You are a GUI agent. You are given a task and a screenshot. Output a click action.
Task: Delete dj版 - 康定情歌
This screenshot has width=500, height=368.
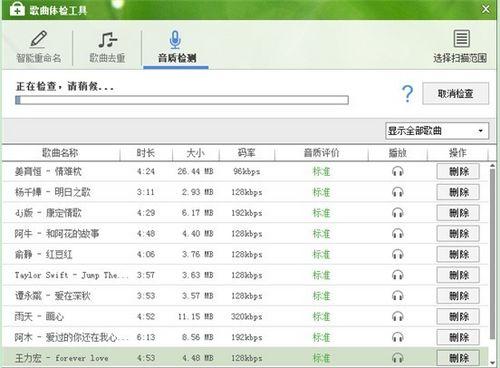pos(458,213)
